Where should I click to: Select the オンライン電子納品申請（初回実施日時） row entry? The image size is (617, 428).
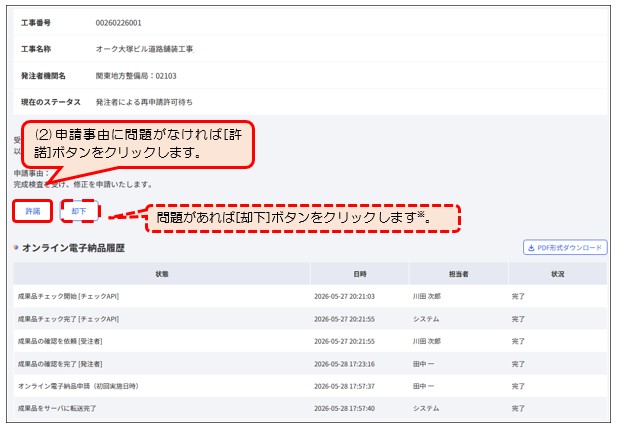tap(78, 386)
